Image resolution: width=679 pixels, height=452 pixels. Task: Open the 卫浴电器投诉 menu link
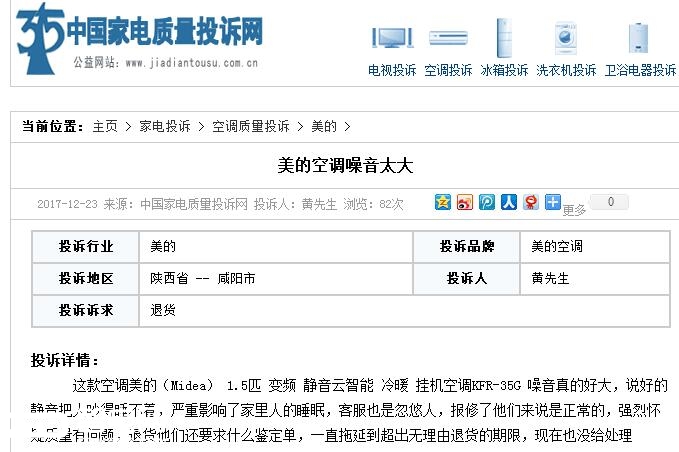coord(640,70)
